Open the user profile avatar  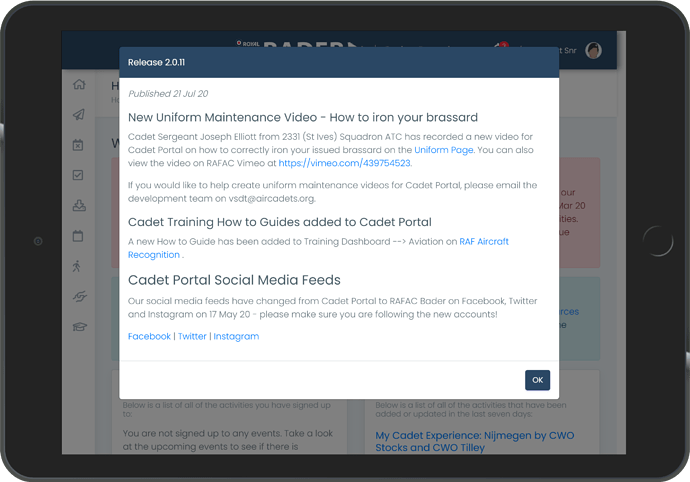(x=593, y=50)
